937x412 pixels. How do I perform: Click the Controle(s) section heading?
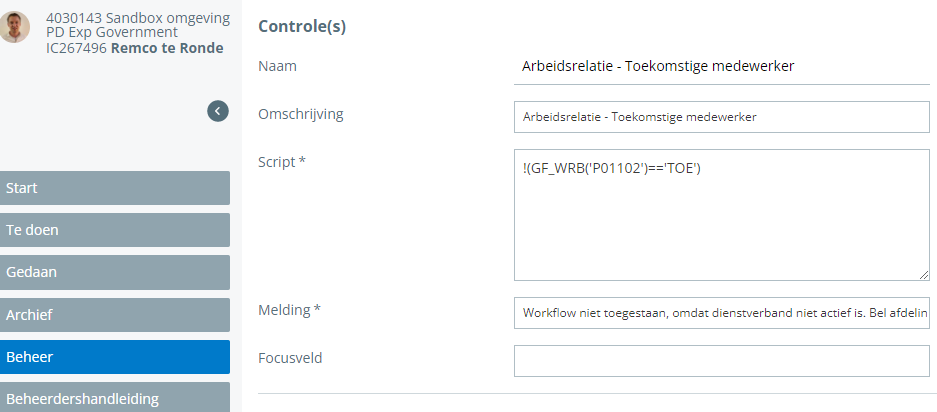pos(302,26)
